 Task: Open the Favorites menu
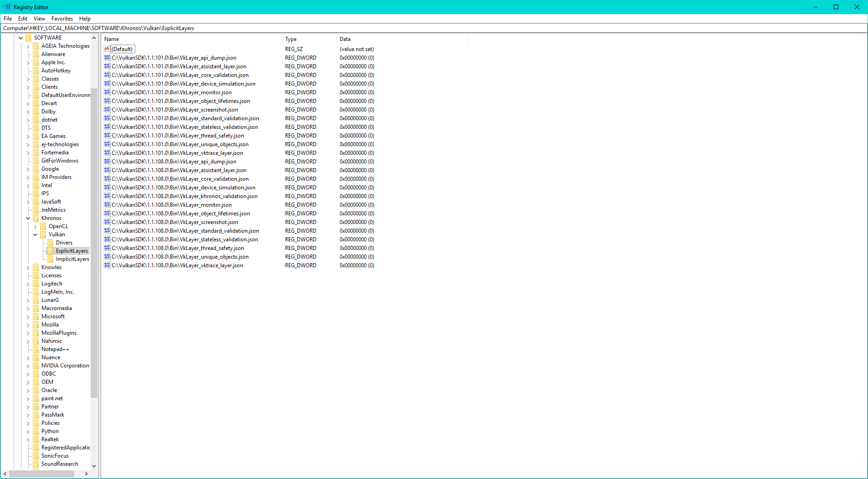pos(62,19)
